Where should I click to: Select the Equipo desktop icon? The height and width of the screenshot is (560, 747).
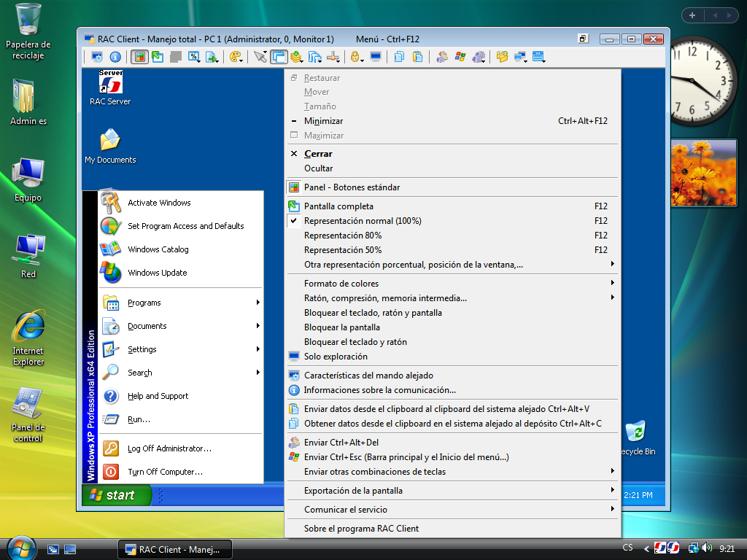pos(28,180)
